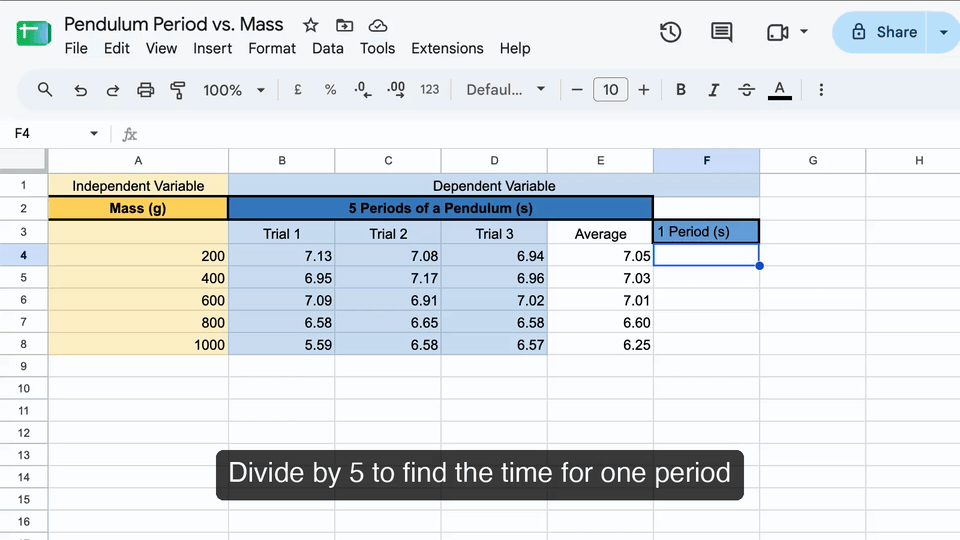Open the text color picker
The width and height of the screenshot is (960, 540).
[779, 90]
